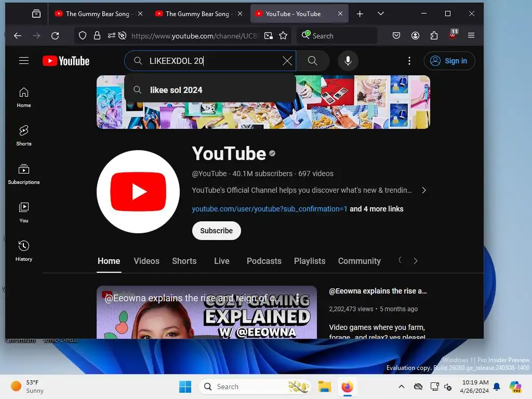The width and height of the screenshot is (532, 399).
Task: Go back to the previous page
Action: pos(18,36)
